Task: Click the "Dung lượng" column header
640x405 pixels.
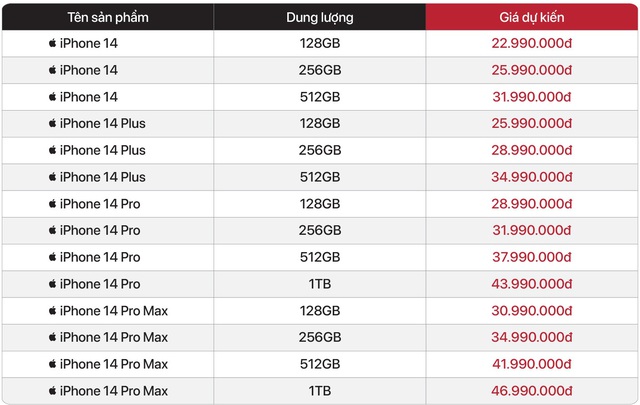Action: tap(320, 17)
